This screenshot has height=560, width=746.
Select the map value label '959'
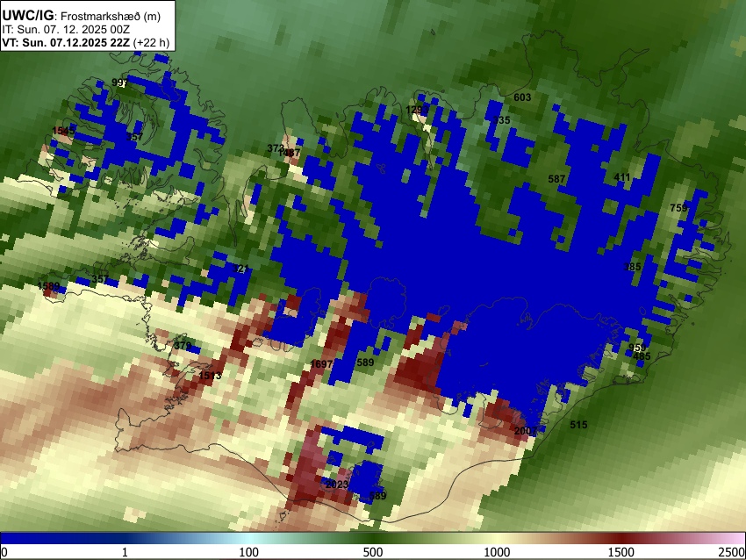637,348
